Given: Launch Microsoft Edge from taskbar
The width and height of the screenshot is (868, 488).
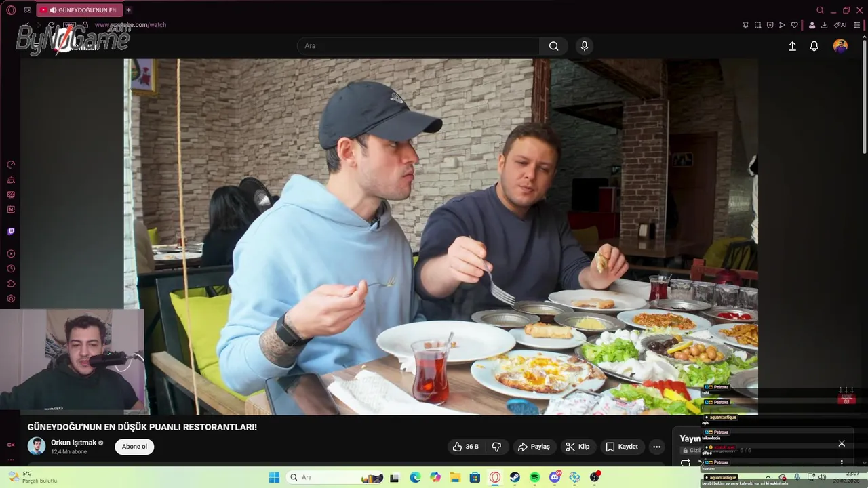Looking at the screenshot, I should click(415, 477).
